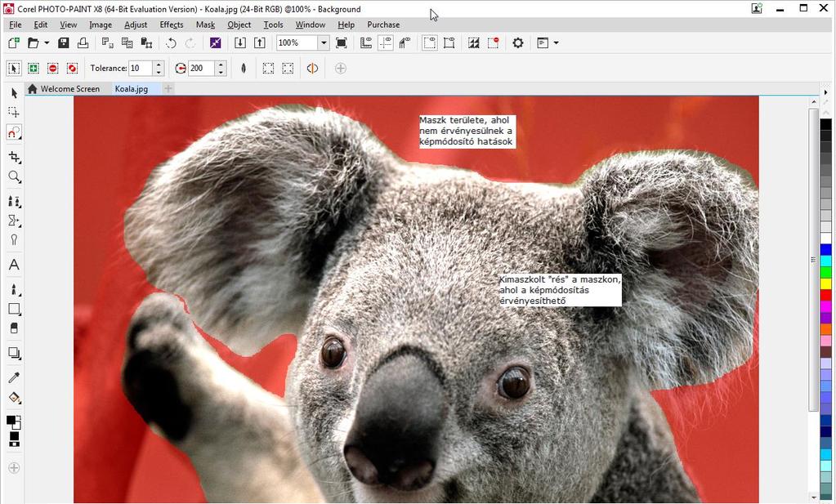Screen dimensions: 836x504
Task: Click the feather mask icon
Action: (x=244, y=68)
